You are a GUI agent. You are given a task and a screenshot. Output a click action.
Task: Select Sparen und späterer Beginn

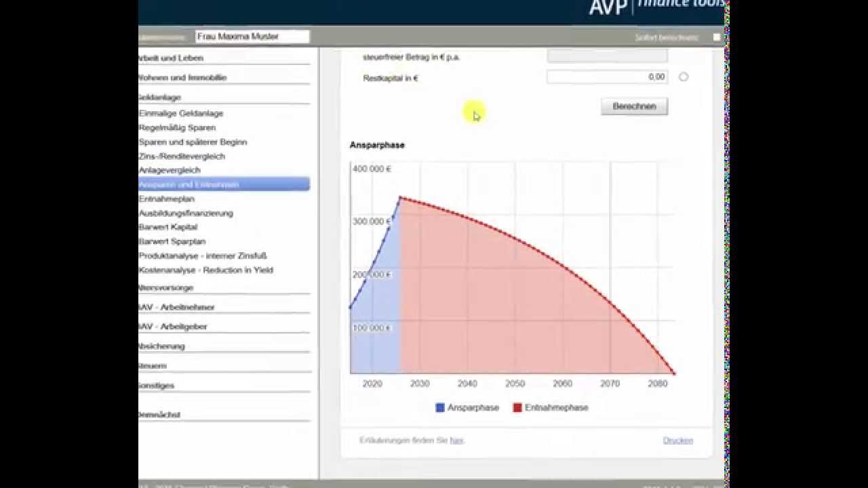coord(193,142)
